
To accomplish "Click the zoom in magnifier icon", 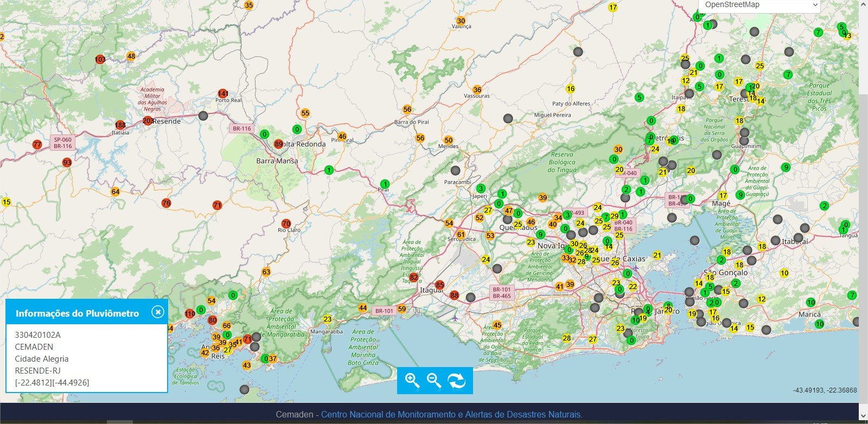I will click(x=412, y=381).
